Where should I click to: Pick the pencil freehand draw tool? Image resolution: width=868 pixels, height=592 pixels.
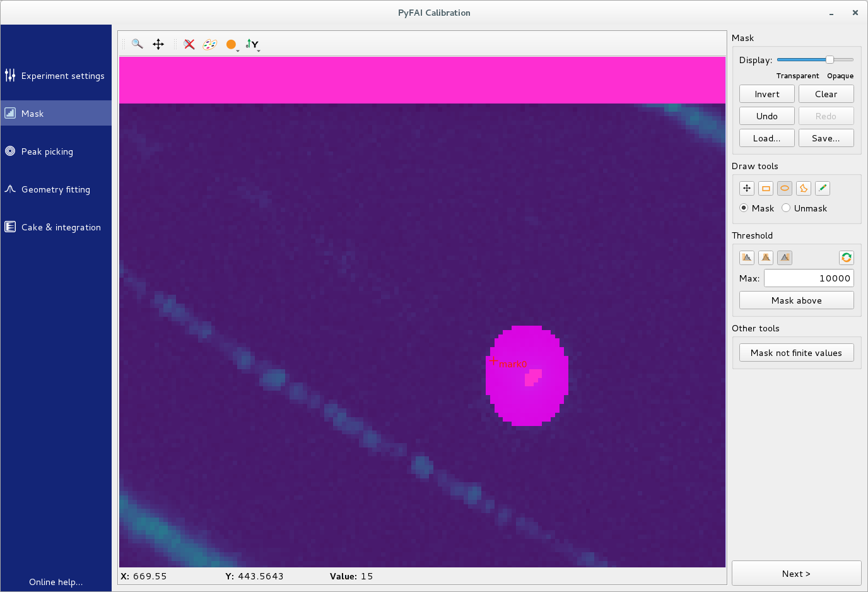[x=823, y=188]
